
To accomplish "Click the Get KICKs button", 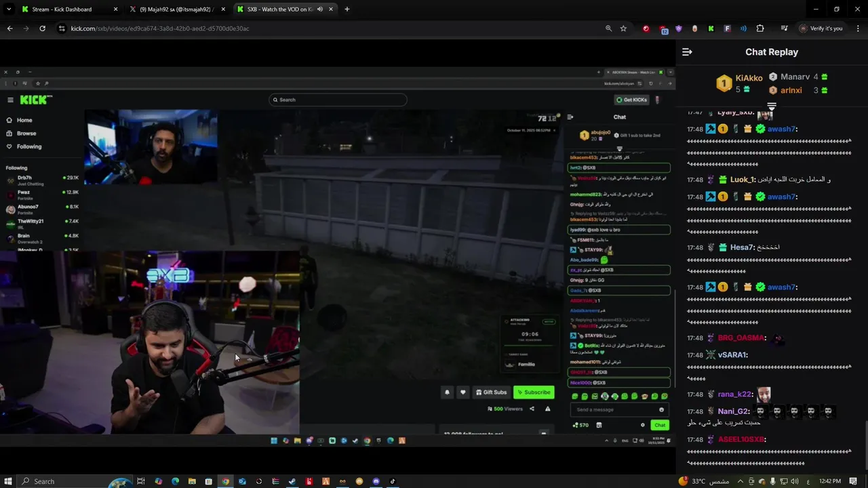I will 631,100.
